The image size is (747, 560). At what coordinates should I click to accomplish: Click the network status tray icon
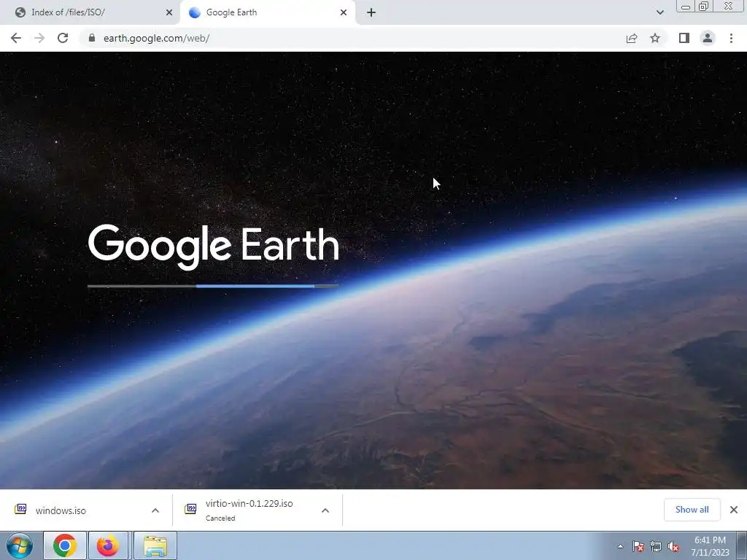(x=656, y=546)
